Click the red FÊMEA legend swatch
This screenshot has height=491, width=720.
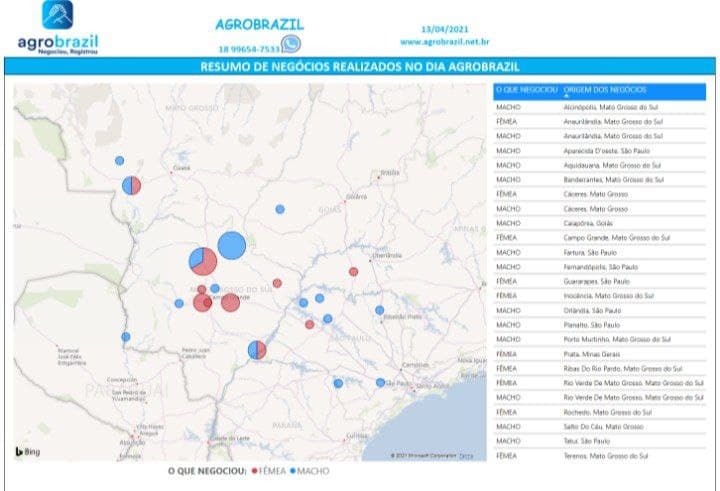pyautogui.click(x=255, y=471)
